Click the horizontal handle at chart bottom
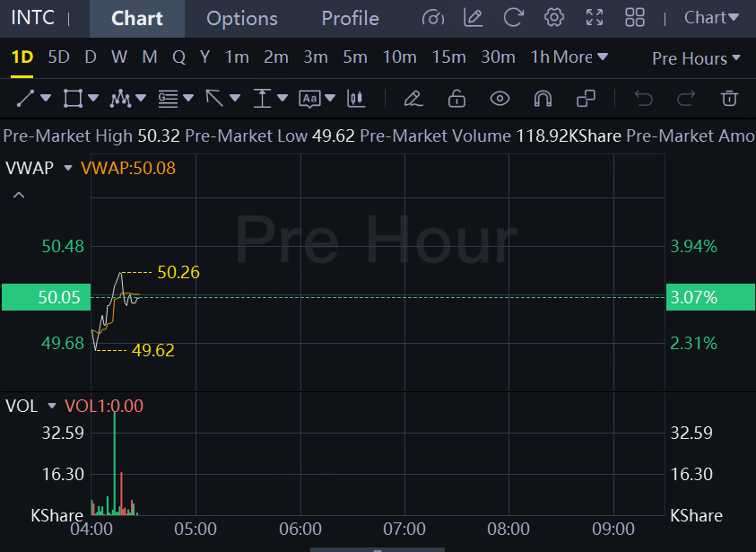 pyautogui.click(x=378, y=549)
